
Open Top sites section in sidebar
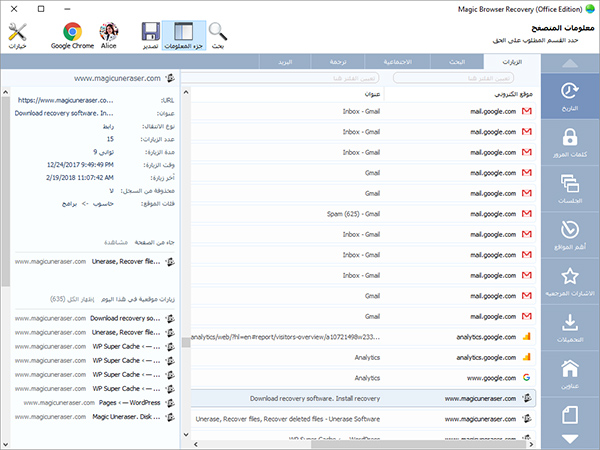[x=570, y=235]
